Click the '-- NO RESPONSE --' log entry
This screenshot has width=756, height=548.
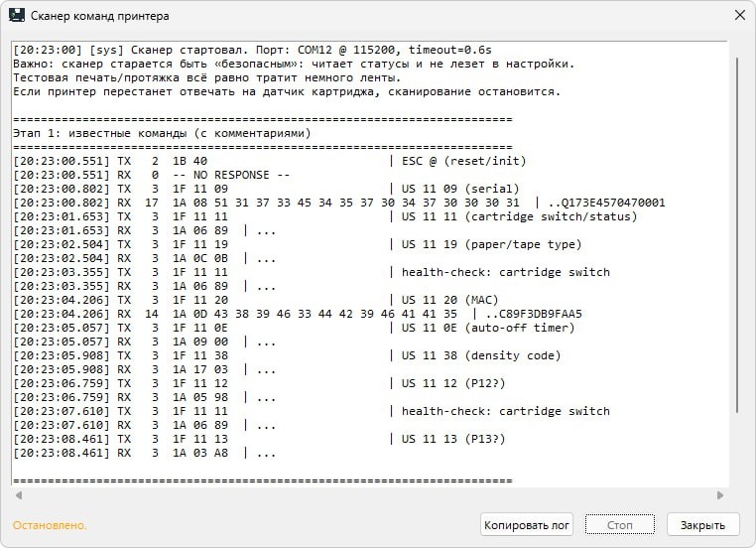(x=231, y=175)
